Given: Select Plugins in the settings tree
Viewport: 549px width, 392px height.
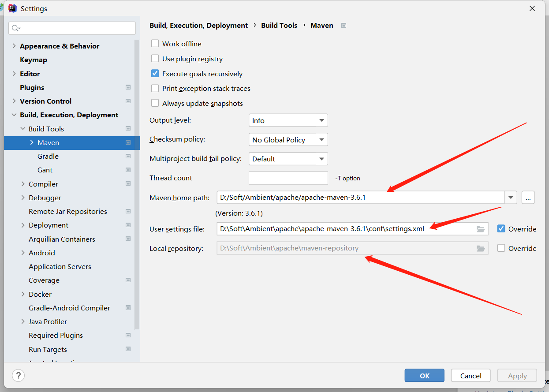Looking at the screenshot, I should pyautogui.click(x=32, y=87).
